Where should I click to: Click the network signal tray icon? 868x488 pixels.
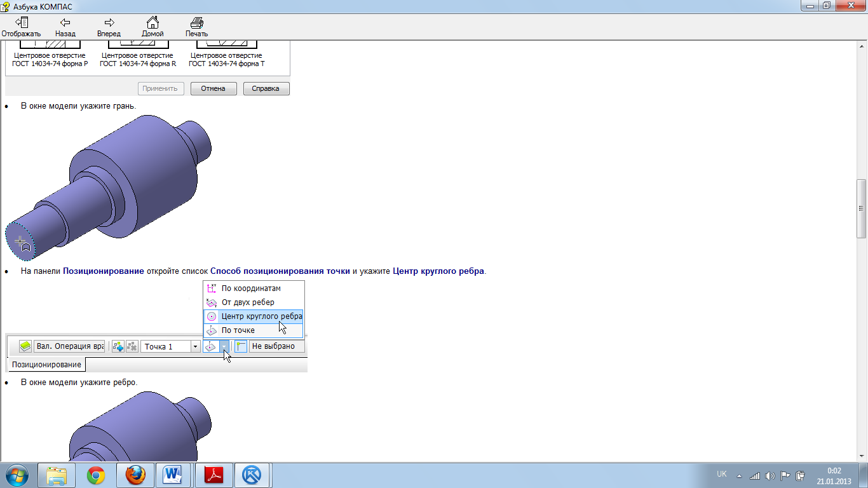pos(755,475)
